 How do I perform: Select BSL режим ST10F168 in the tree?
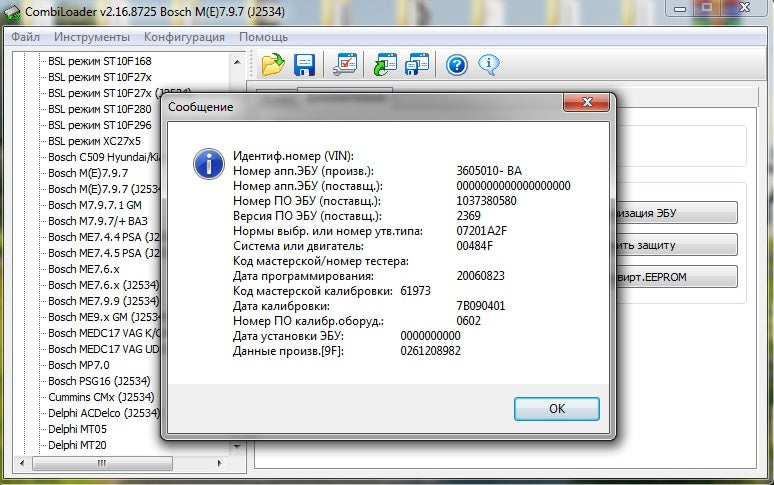100,61
